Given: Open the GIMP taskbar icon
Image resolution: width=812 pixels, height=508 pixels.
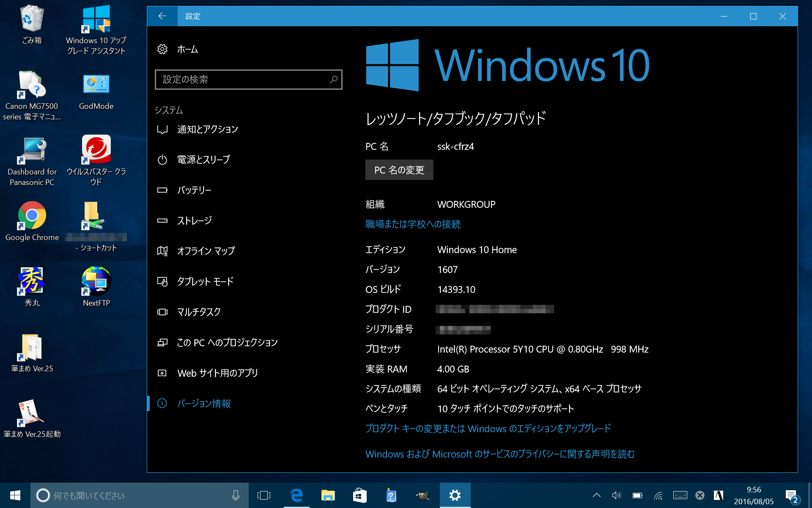Looking at the screenshot, I should [423, 495].
